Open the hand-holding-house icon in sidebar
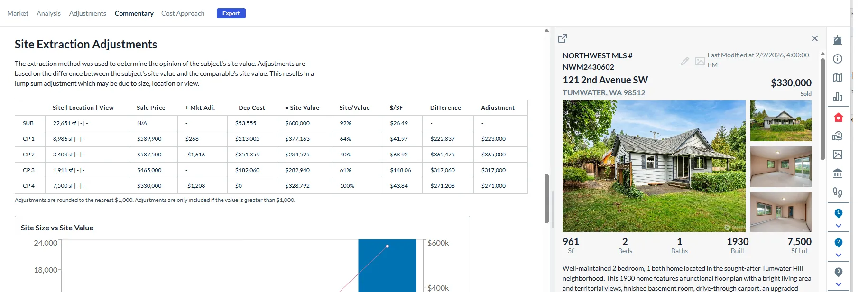This screenshot has width=868, height=292. 838,136
